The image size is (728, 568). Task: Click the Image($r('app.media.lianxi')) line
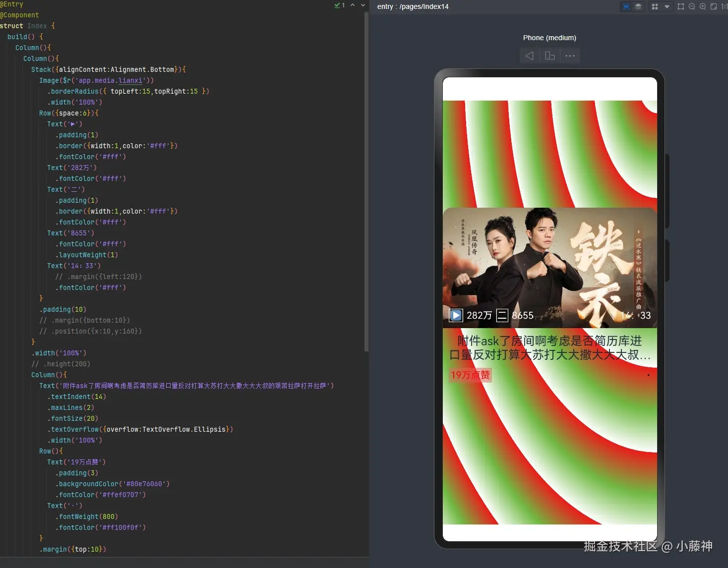(97, 80)
